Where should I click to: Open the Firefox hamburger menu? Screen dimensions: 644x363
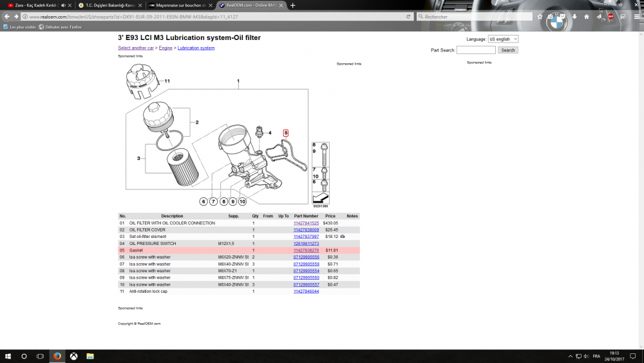(x=637, y=17)
